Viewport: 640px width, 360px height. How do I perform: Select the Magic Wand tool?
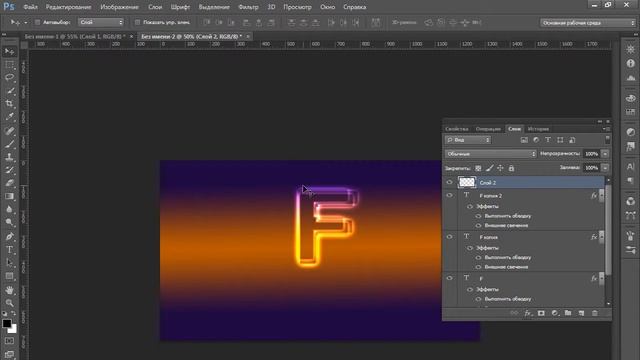(x=9, y=91)
